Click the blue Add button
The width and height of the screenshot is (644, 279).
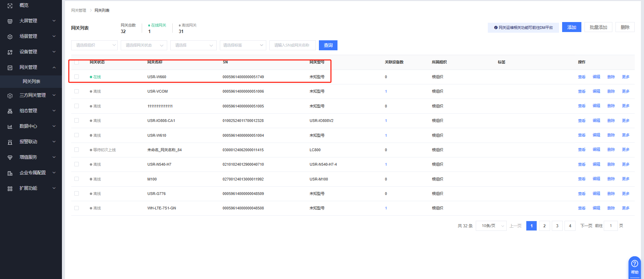(571, 27)
